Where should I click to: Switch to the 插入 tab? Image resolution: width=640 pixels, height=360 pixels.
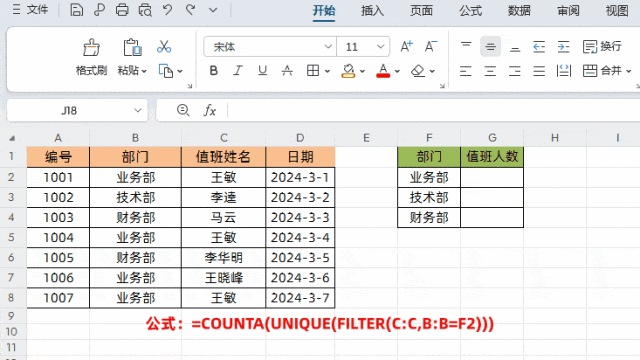point(372,10)
